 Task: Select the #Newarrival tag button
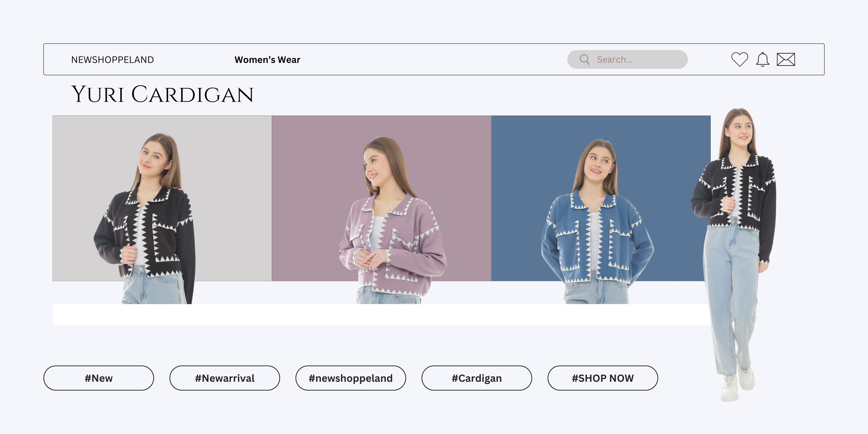pos(225,378)
